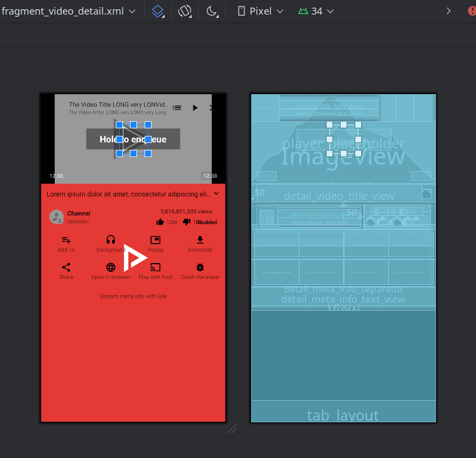This screenshot has width=476, height=458.
Task: Click the large white play logo in preview
Action: tap(135, 258)
